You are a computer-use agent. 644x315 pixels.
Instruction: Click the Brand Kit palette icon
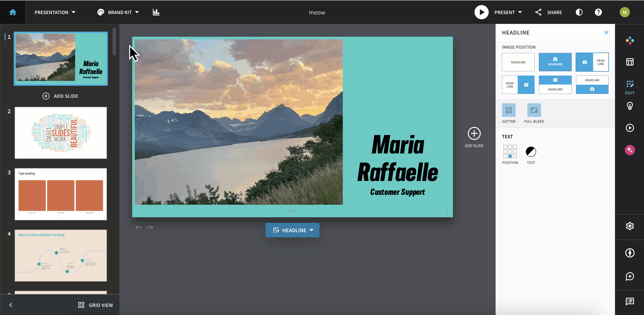tap(100, 12)
